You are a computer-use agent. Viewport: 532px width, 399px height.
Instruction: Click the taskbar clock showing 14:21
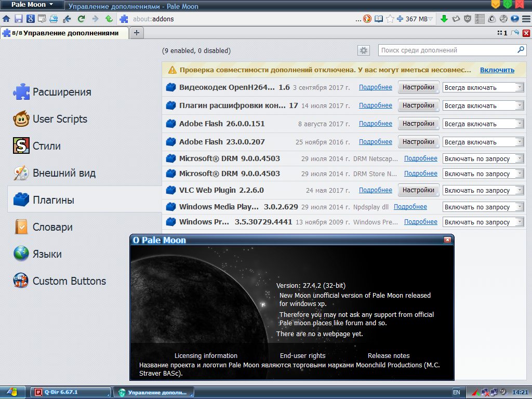coord(520,392)
